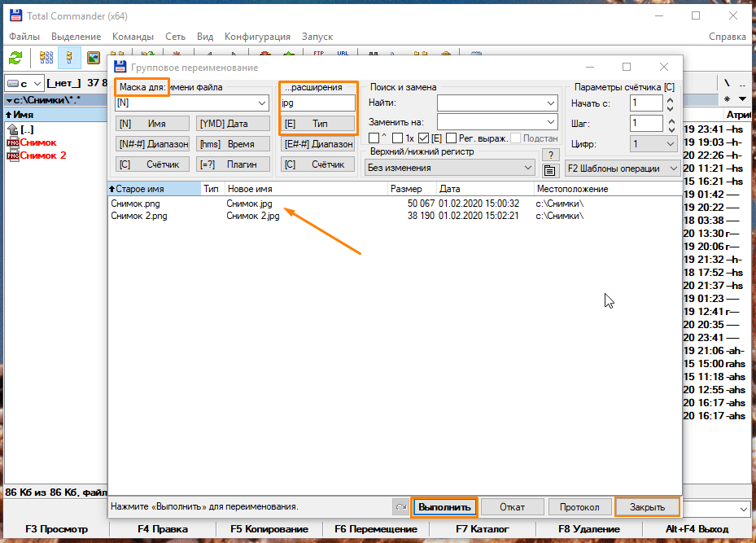Viewport: 756px width, 543px height.
Task: Toggle the ^ checkbox in search and replace
Action: coord(374,138)
